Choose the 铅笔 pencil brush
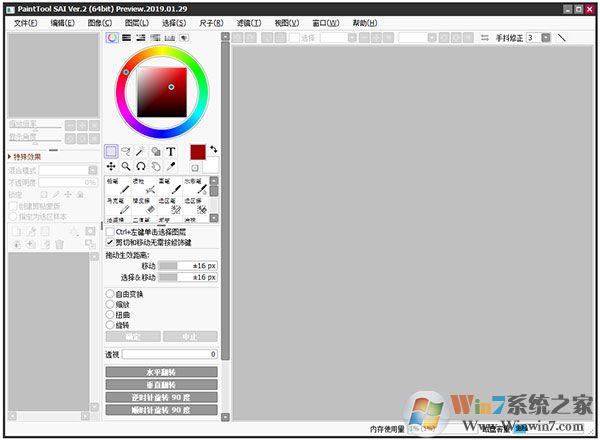The width and height of the screenshot is (600, 440). click(x=117, y=186)
